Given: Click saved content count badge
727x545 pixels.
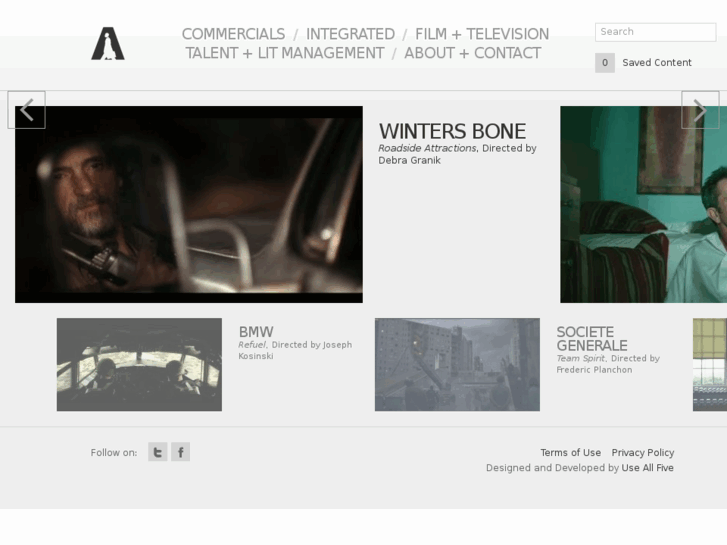Looking at the screenshot, I should click(605, 63).
